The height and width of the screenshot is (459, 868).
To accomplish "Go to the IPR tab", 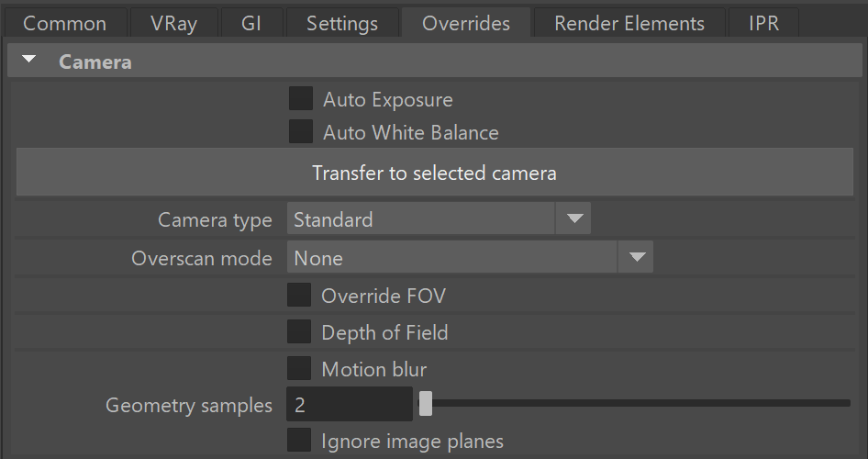I will click(764, 23).
